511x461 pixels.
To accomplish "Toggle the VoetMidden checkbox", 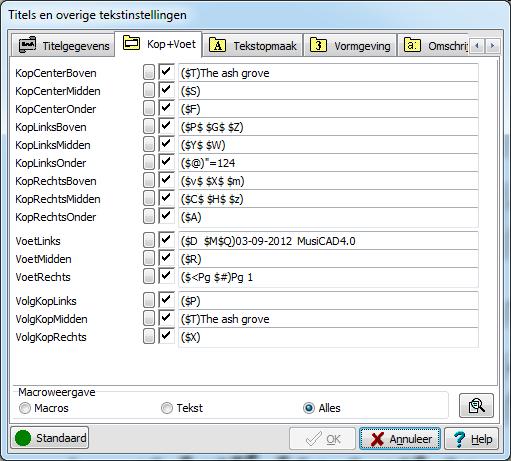I will coord(166,258).
